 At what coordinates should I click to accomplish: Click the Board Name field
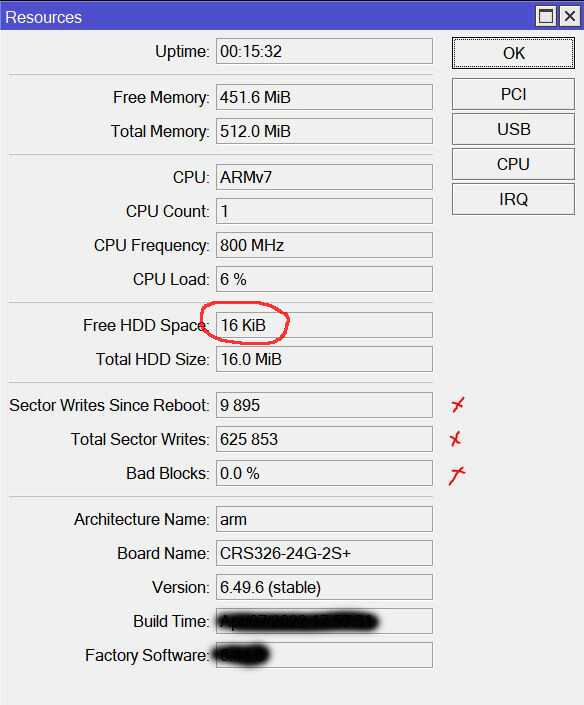point(324,553)
